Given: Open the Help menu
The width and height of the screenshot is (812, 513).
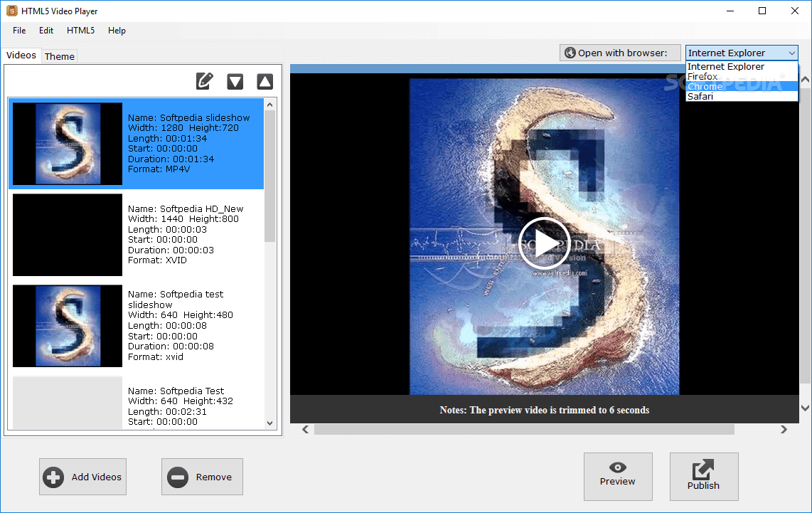Looking at the screenshot, I should click(x=117, y=31).
